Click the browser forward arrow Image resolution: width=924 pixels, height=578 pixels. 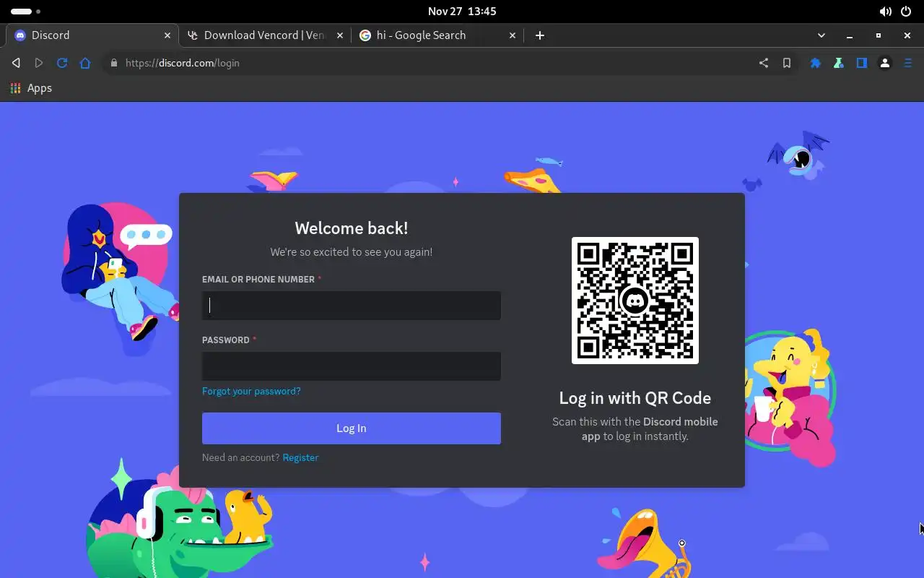click(39, 63)
